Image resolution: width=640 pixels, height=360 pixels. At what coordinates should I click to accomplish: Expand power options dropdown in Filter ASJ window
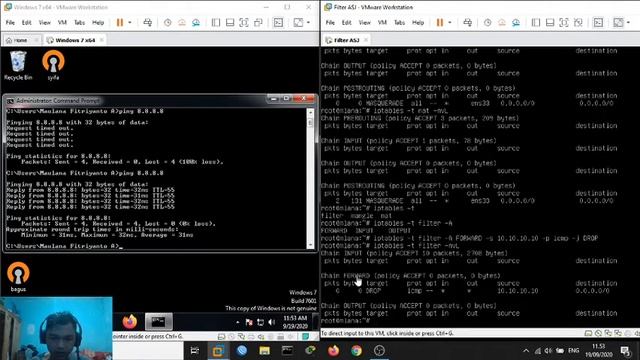pyautogui.click(x=450, y=22)
